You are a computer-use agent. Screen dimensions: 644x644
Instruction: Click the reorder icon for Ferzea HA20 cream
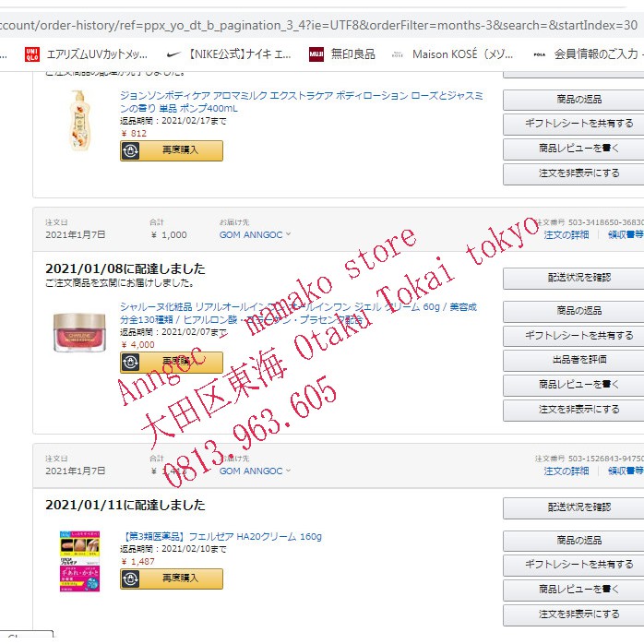[x=131, y=578]
